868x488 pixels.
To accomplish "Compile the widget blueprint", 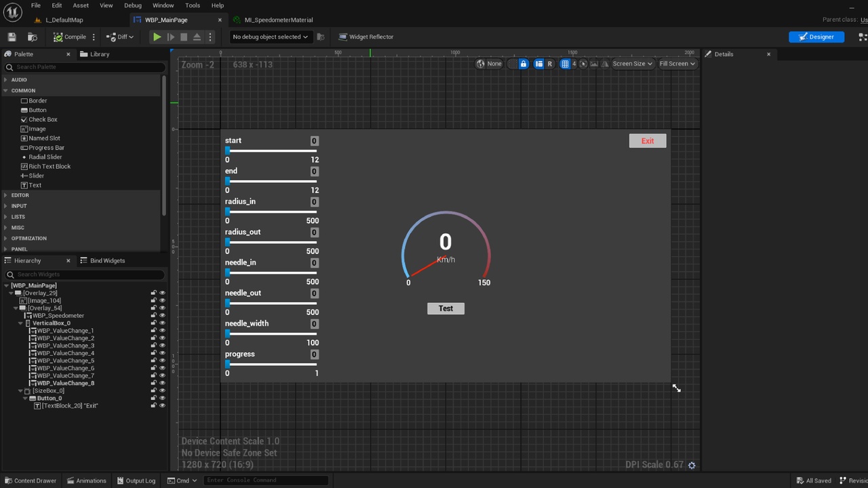I will (x=70, y=37).
